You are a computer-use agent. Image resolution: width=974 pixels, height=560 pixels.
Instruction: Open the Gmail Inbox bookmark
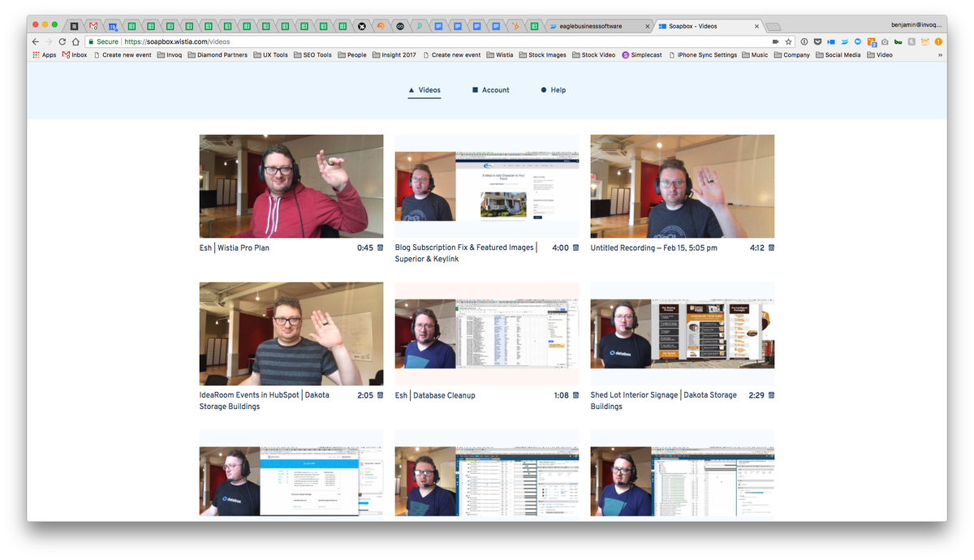pyautogui.click(x=75, y=55)
